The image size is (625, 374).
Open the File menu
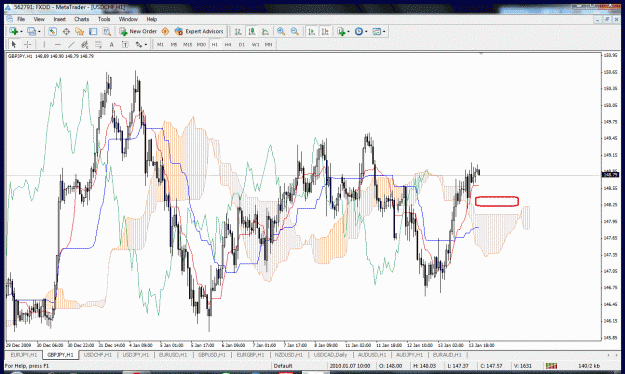(x=21, y=19)
